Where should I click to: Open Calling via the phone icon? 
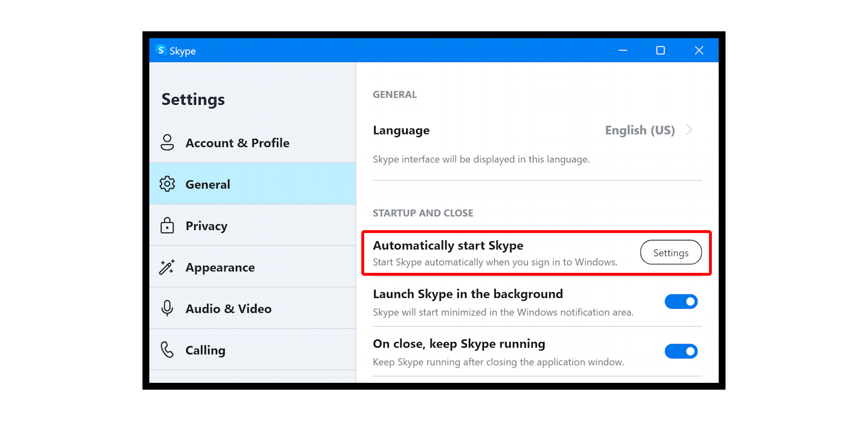[x=167, y=350]
